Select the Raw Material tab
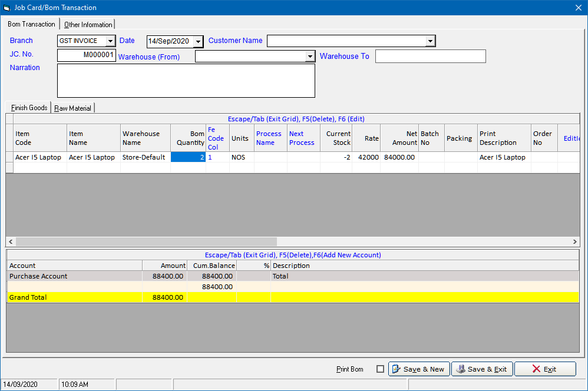 click(72, 108)
